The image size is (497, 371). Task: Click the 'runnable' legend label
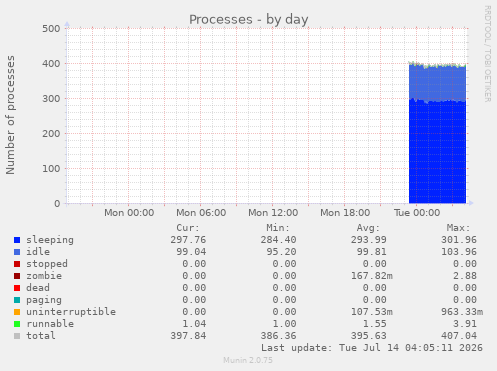(x=50, y=324)
